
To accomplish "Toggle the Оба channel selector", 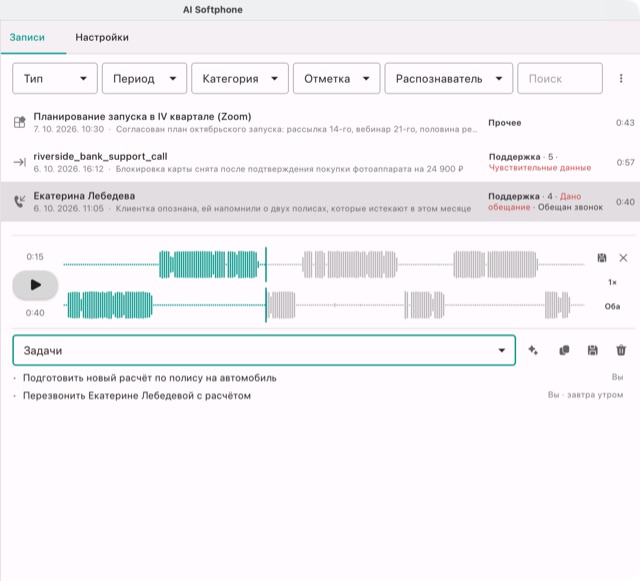I will (x=612, y=306).
